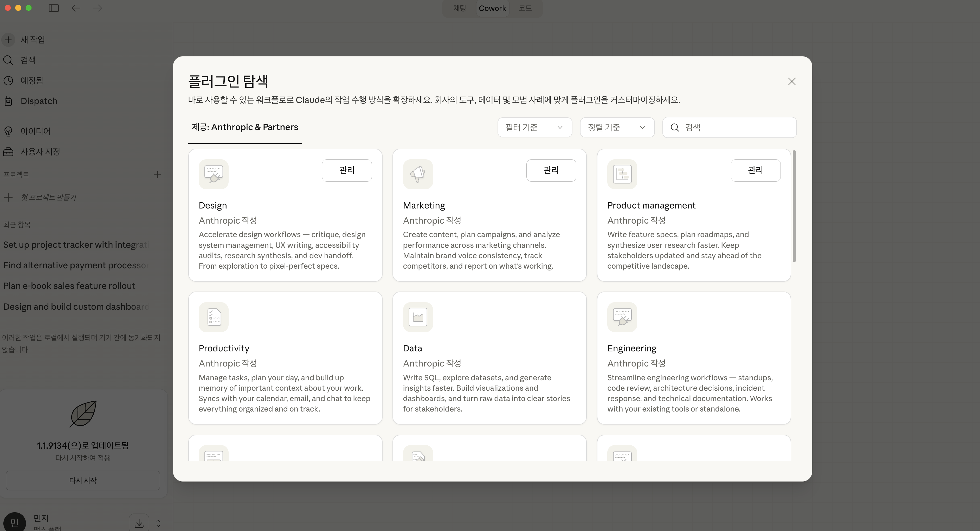Click the Product management plugin icon

pos(622,174)
